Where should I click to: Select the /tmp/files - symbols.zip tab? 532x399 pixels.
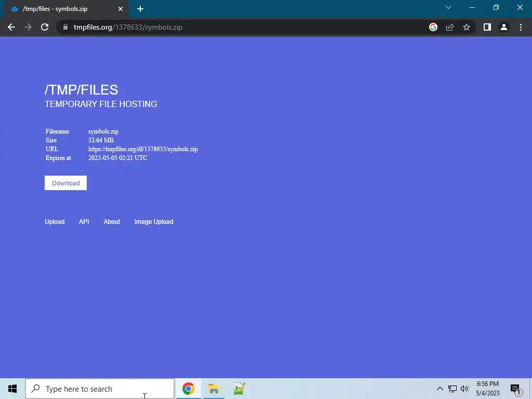[66, 9]
